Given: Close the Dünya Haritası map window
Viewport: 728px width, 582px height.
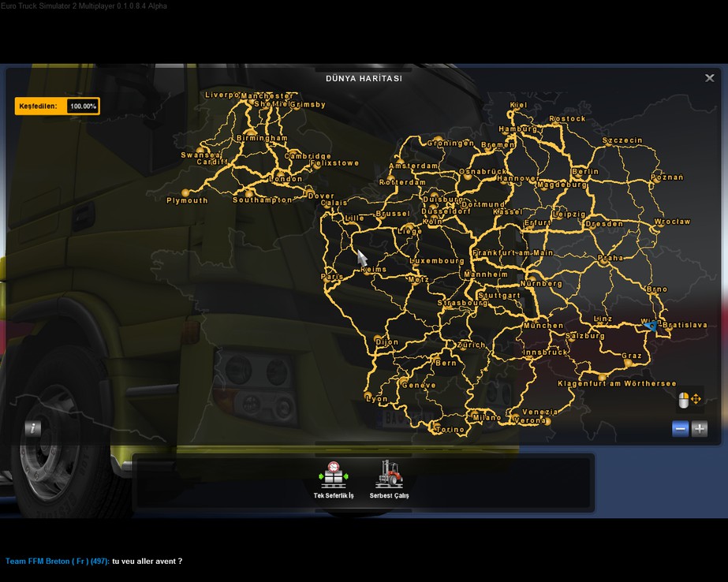Looking at the screenshot, I should point(709,78).
